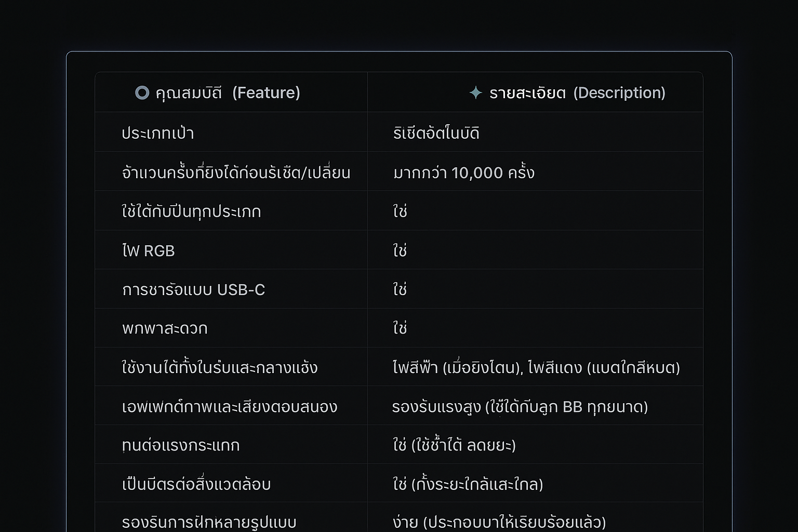Image resolution: width=798 pixels, height=532 pixels.
Task: Click the "เอฟเฟกต์ภาพและเสียงตอบสนอง" feature cell
Action: pos(230,406)
